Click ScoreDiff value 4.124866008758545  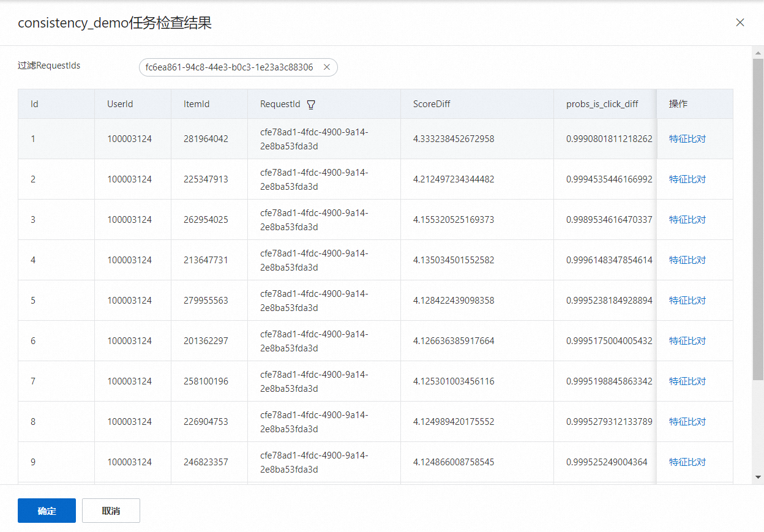(454, 462)
